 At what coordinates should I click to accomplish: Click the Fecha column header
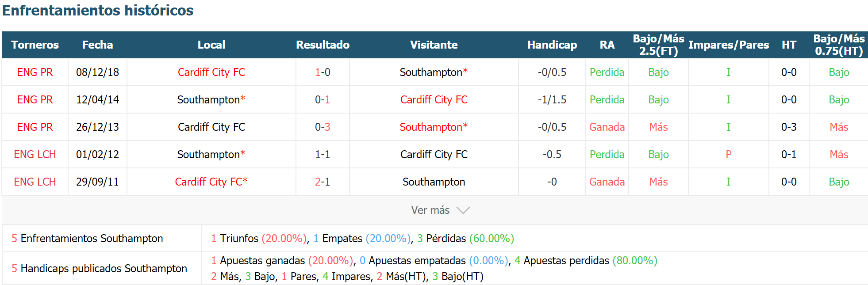[97, 45]
